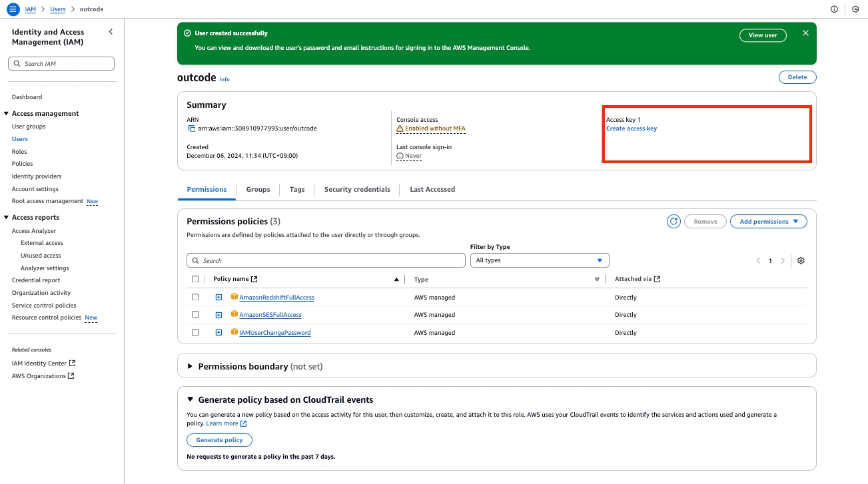This screenshot has width=868, height=484.
Task: Open the policies table settings gear
Action: coord(801,261)
